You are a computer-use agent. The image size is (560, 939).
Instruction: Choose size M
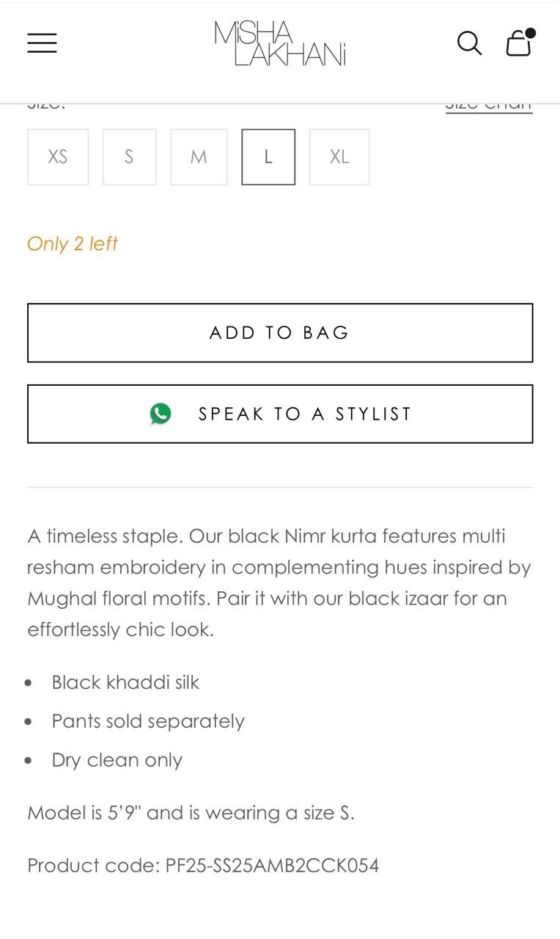199,157
